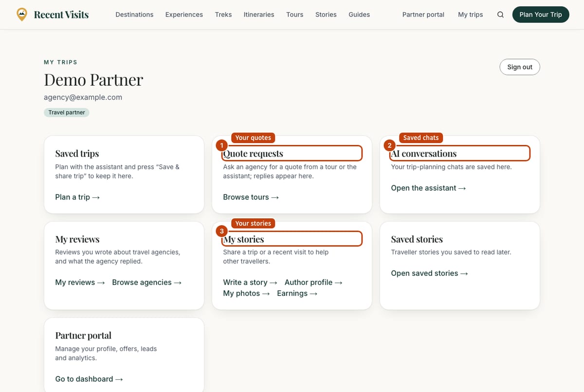Click the Sign out button
The image size is (584, 392).
click(520, 67)
